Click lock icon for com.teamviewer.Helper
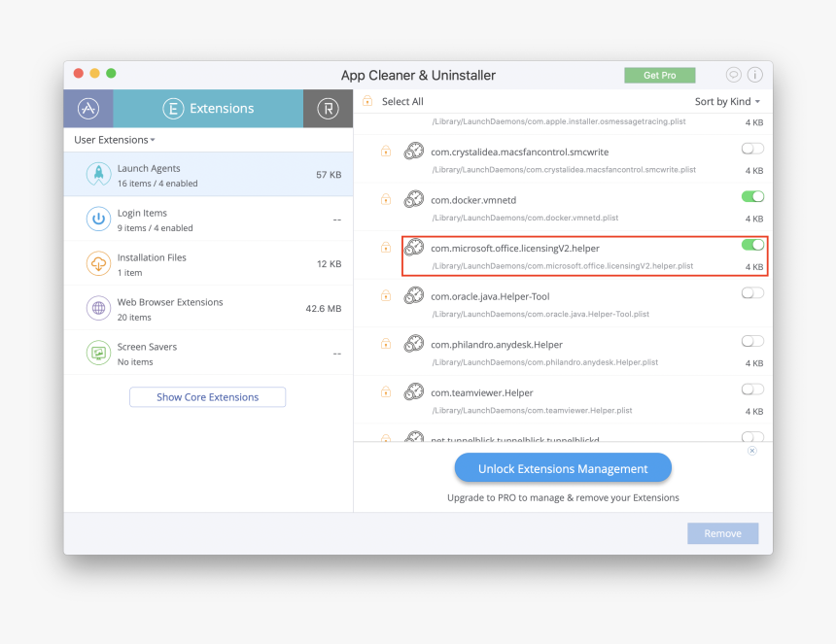This screenshot has width=836, height=644. (386, 392)
